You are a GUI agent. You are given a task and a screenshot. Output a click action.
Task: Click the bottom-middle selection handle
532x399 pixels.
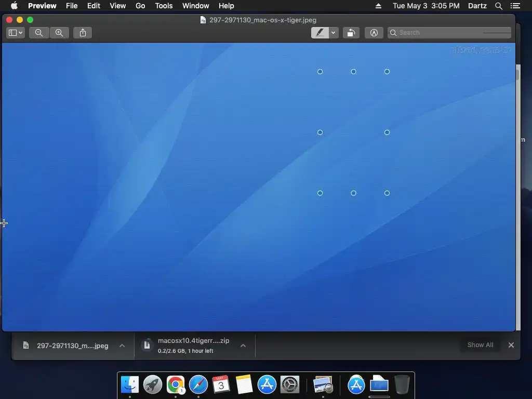[353, 193]
